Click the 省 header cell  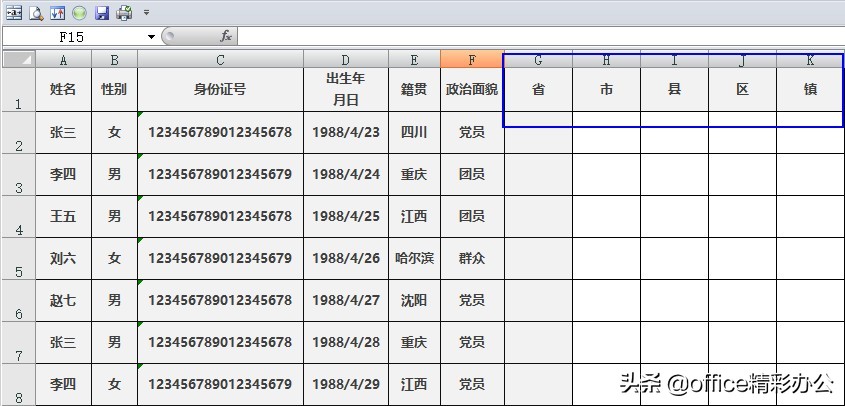click(x=538, y=90)
